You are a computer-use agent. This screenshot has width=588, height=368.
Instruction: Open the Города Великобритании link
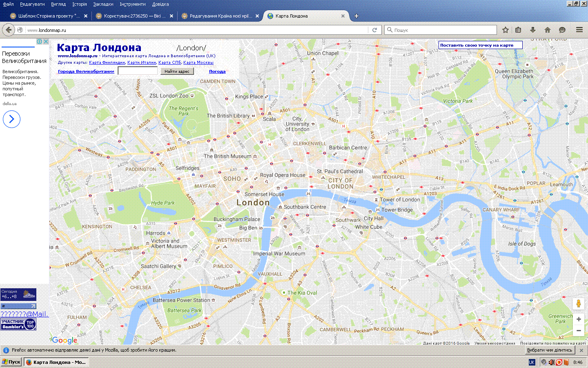point(86,71)
